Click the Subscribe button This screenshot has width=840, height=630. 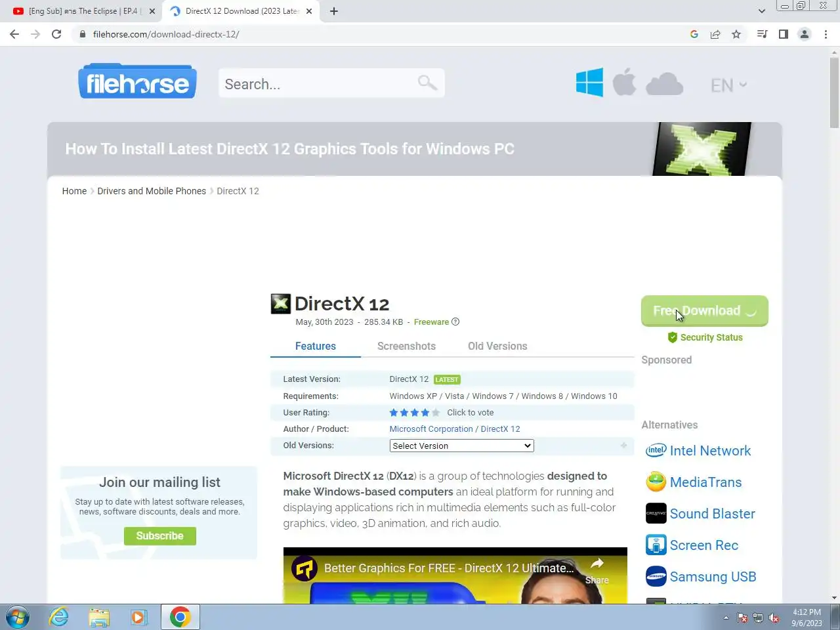click(x=159, y=535)
